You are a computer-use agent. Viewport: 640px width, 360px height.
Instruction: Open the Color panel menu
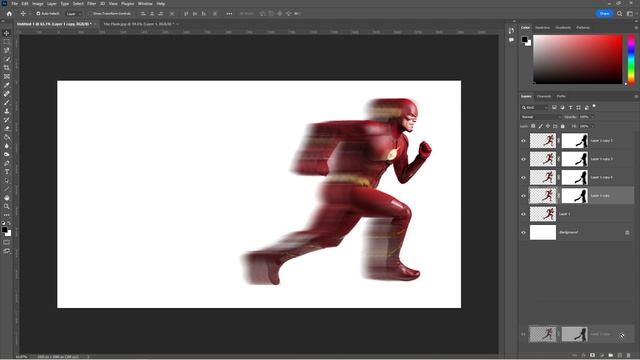point(636,28)
